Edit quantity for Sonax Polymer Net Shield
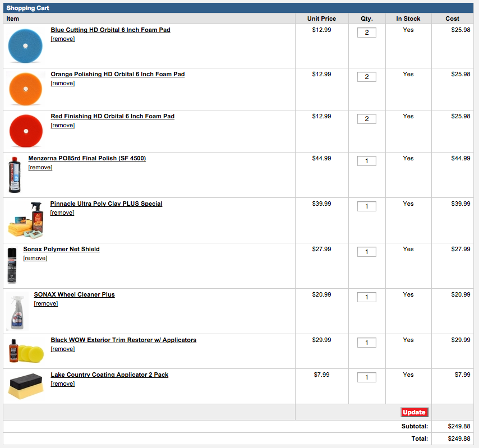 tap(367, 252)
